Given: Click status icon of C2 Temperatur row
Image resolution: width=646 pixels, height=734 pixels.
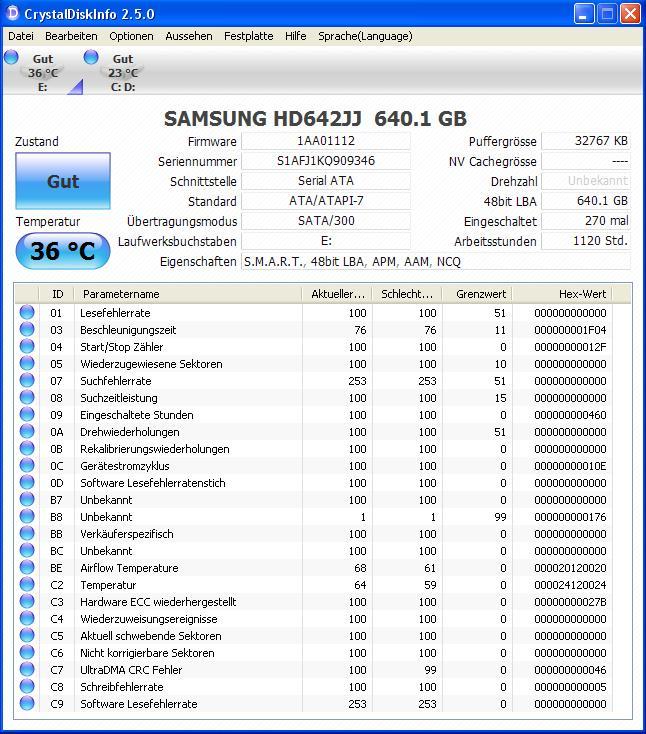Looking at the screenshot, I should (x=27, y=584).
